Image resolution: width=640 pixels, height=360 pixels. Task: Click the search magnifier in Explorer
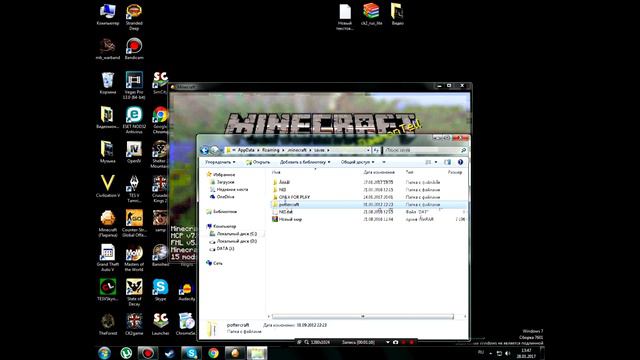(463, 151)
